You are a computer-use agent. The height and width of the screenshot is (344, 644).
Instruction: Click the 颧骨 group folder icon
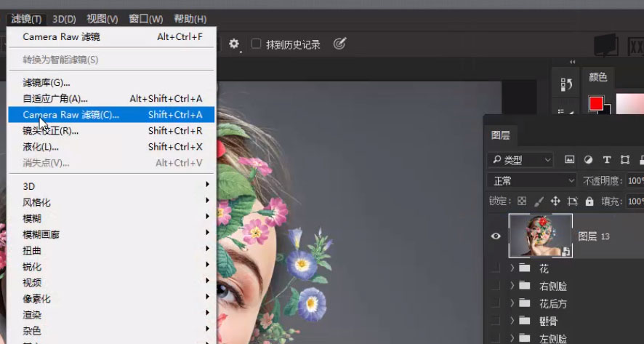tap(525, 321)
